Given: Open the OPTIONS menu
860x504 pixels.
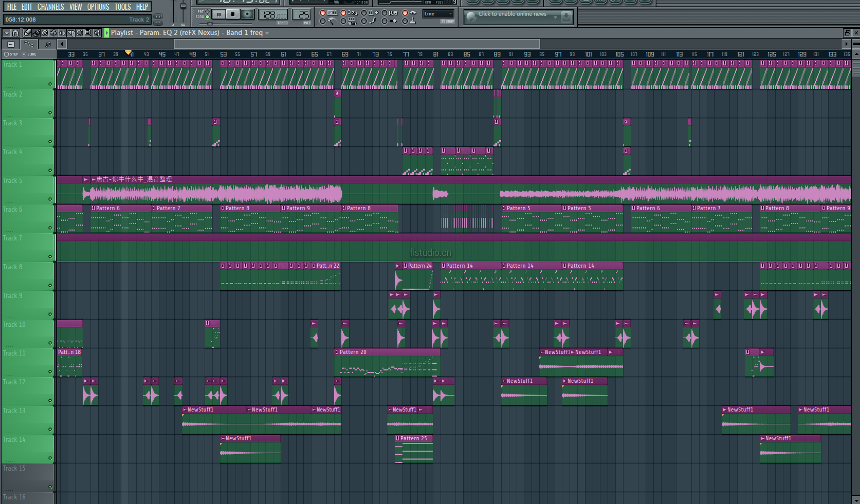Looking at the screenshot, I should click(98, 7).
